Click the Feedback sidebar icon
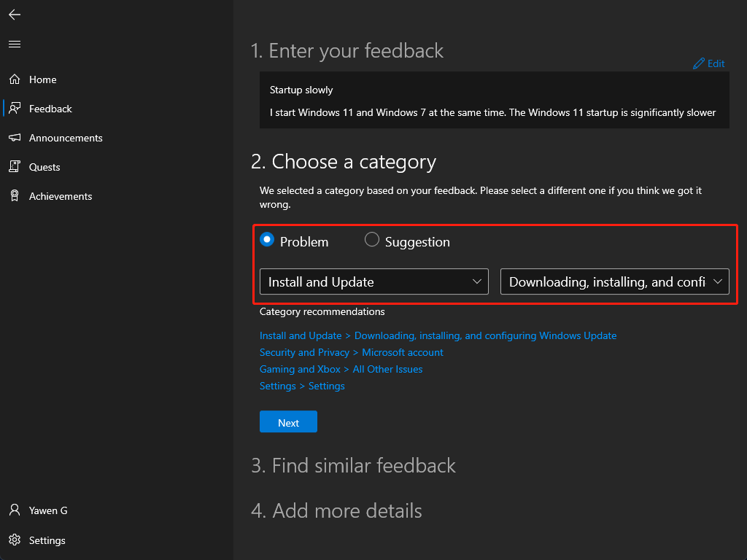The width and height of the screenshot is (747, 560). pos(15,109)
